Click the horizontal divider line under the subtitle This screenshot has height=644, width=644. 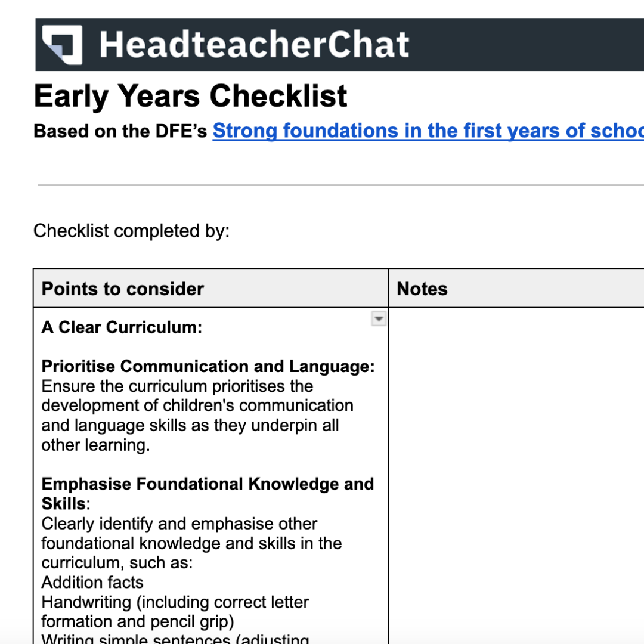[x=340, y=185]
